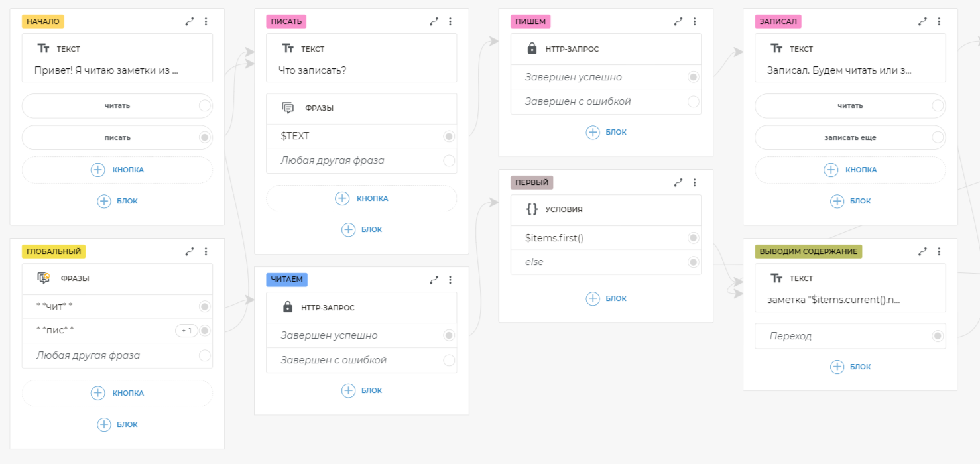Click the connection icon on ЗАПИСАЛ card
This screenshot has width=980, height=464.
(922, 21)
